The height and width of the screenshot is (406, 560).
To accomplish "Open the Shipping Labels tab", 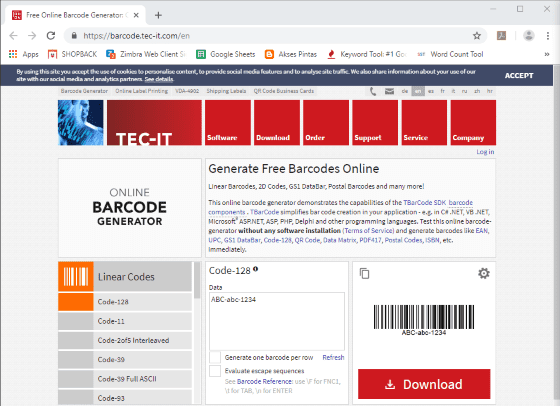I will (x=226, y=91).
